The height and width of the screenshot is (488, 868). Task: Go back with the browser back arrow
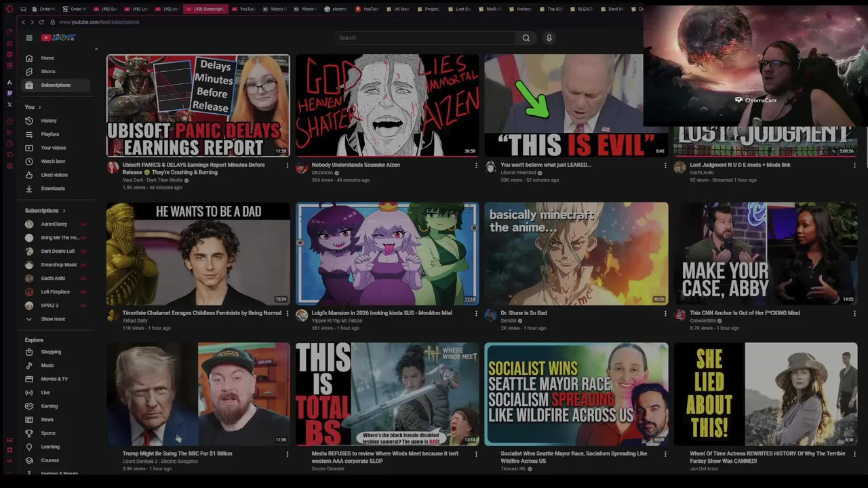tap(22, 22)
